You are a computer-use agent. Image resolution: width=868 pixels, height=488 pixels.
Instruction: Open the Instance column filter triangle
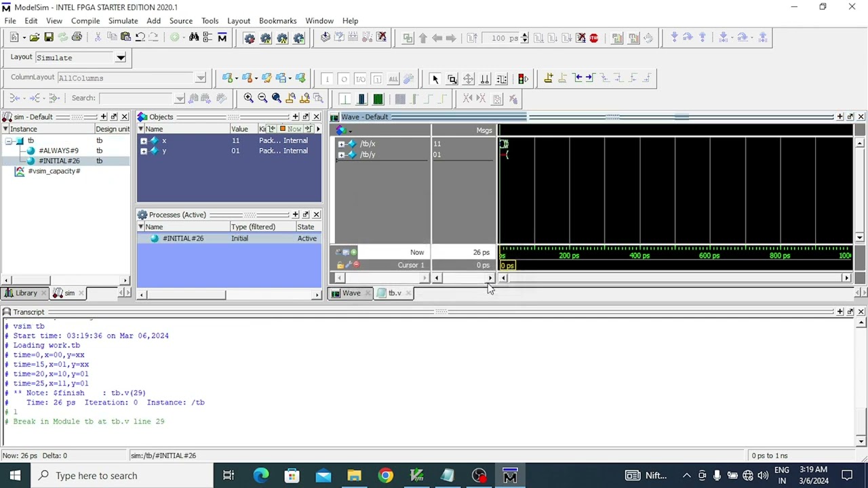tap(5, 129)
